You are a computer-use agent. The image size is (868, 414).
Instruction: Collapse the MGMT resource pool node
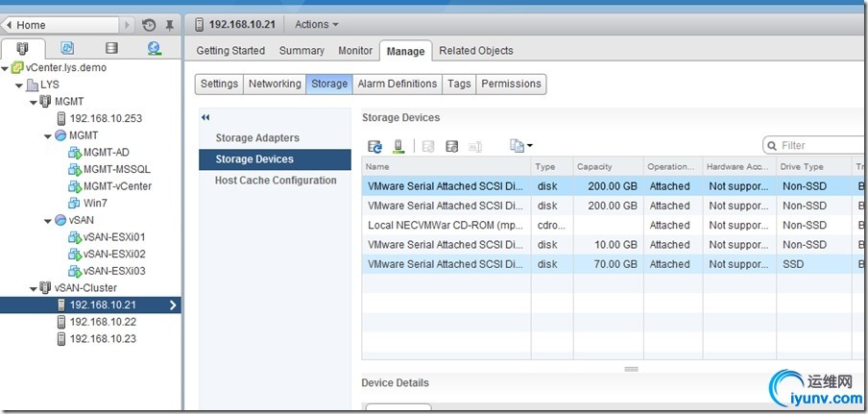coord(48,136)
